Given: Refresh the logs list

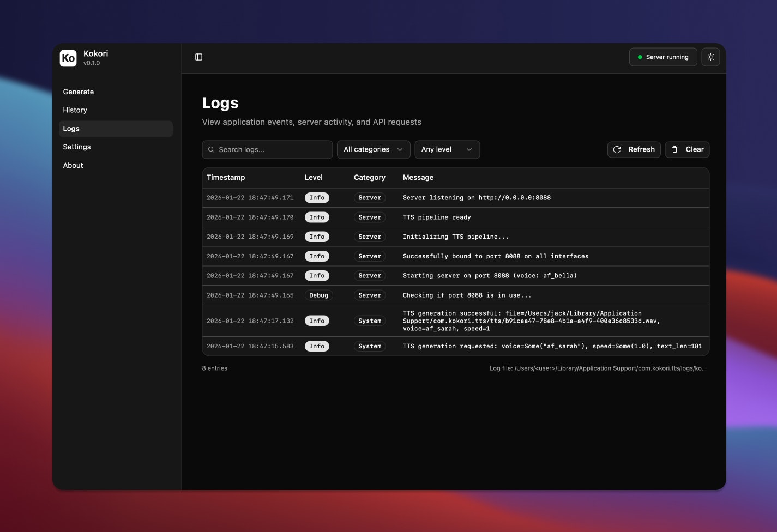Looking at the screenshot, I should pyautogui.click(x=634, y=149).
